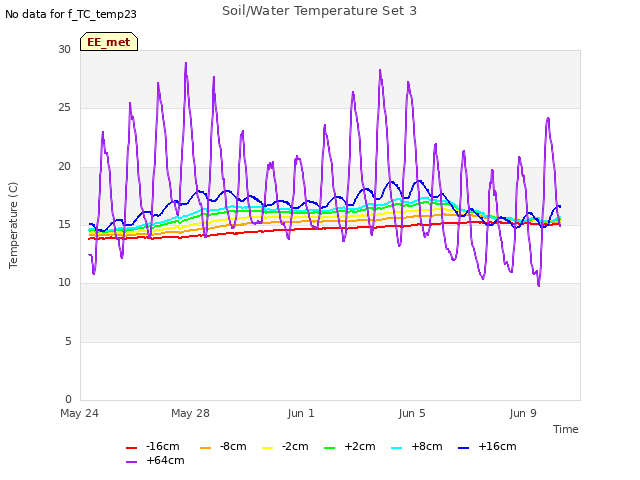Toggle the +64cm legend entry
Viewport: 640px width, 480px height.
pos(156,461)
